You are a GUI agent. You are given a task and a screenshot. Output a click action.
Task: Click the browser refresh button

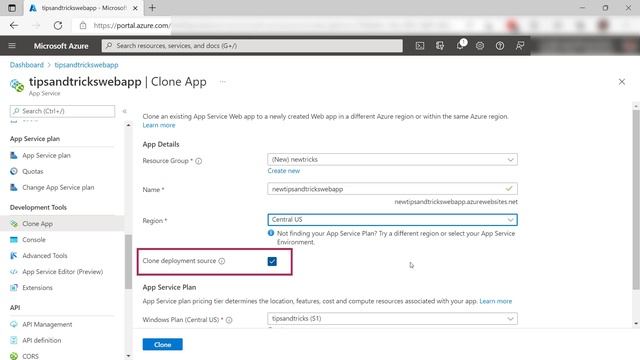click(x=58, y=25)
